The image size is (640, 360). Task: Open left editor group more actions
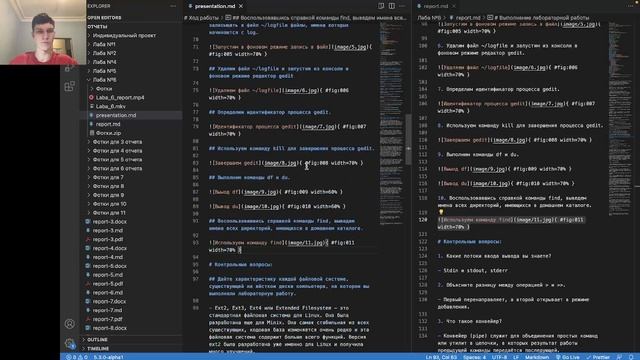[x=402, y=6]
